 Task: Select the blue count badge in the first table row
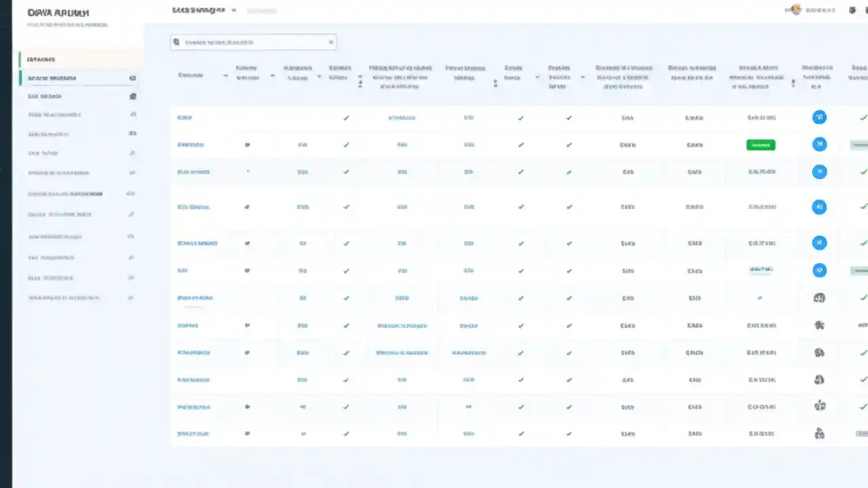(x=819, y=117)
